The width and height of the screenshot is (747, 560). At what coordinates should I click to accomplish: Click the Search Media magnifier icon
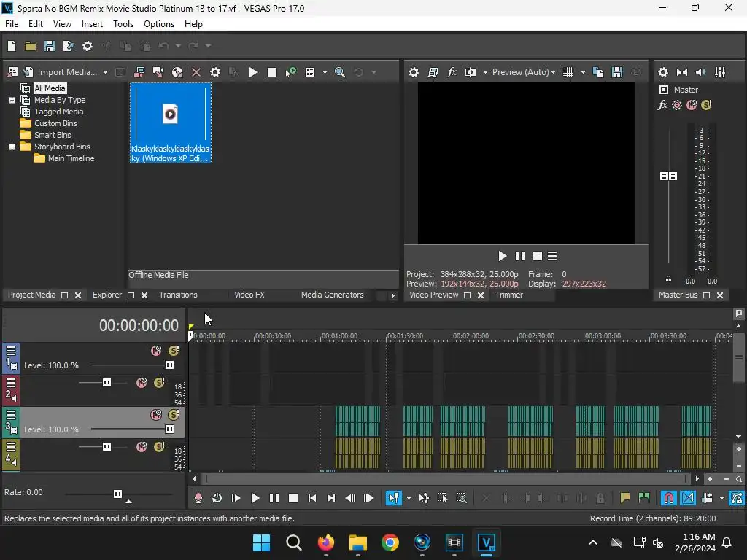[340, 72]
